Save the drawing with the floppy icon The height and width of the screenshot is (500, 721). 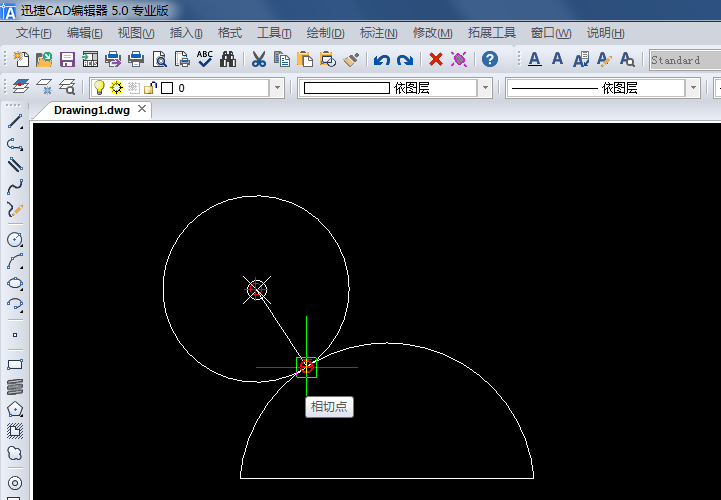pyautogui.click(x=67, y=59)
